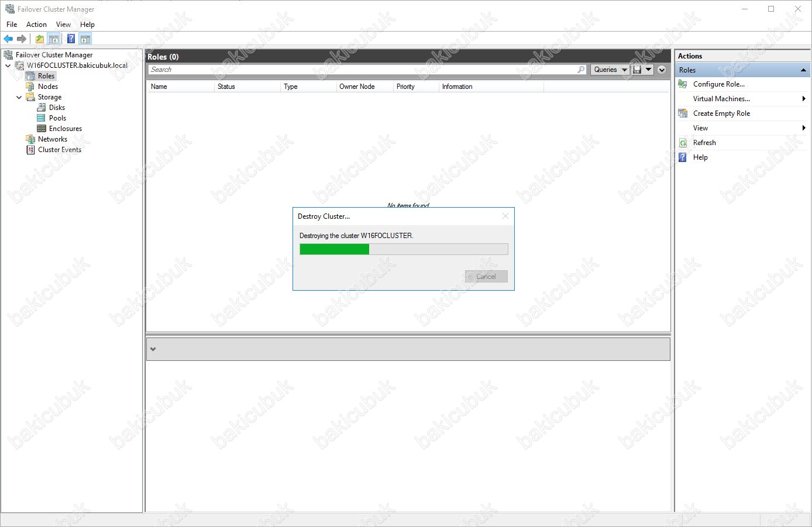This screenshot has width=812, height=527.
Task: Click the W16FOCLUSTER cluster icon in tree
Action: [x=19, y=66]
